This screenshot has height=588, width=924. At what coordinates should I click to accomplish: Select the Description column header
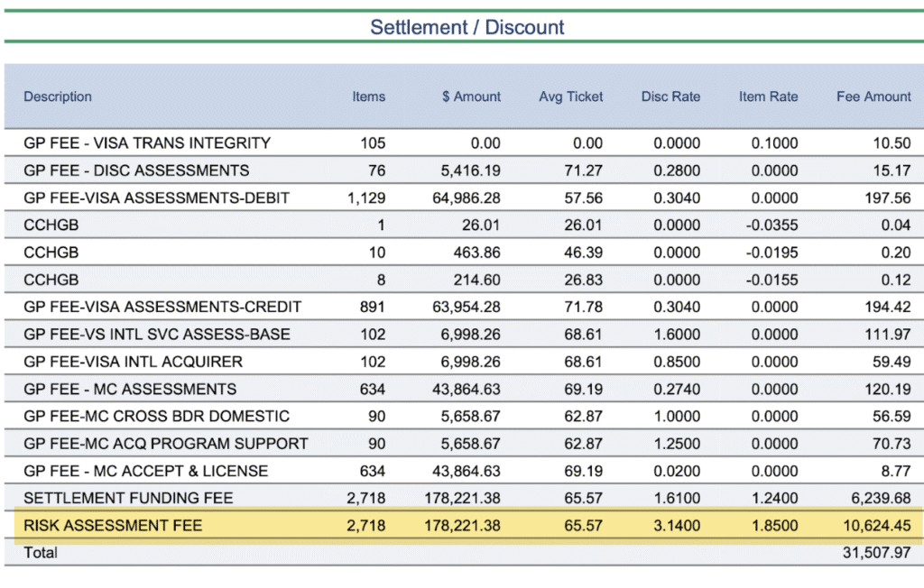(x=58, y=96)
